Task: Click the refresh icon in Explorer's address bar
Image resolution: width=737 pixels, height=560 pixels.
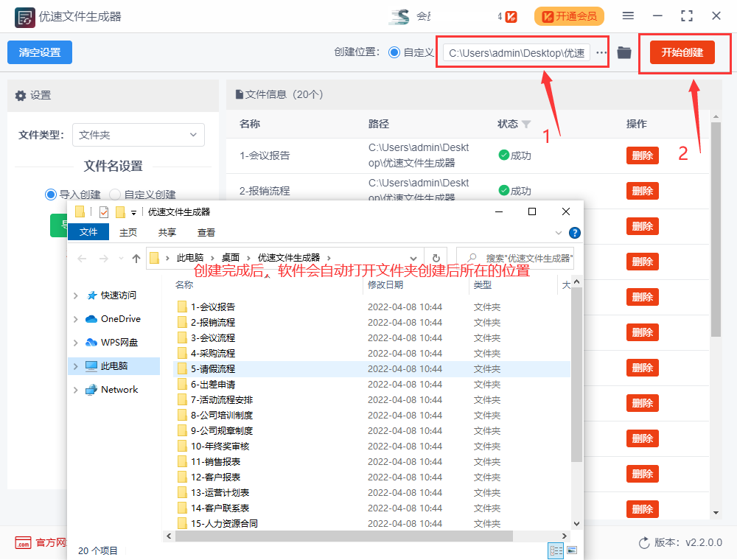Action: pyautogui.click(x=438, y=258)
